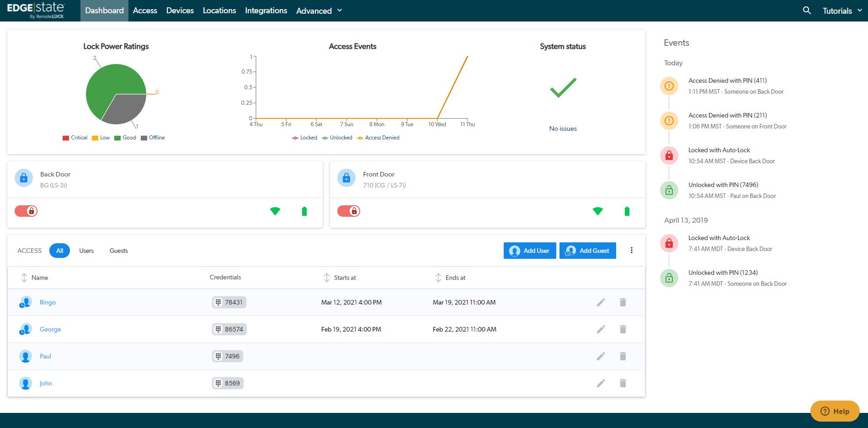Click the Back Door WiFi signal icon
Image resolution: width=868 pixels, height=428 pixels.
(x=275, y=211)
